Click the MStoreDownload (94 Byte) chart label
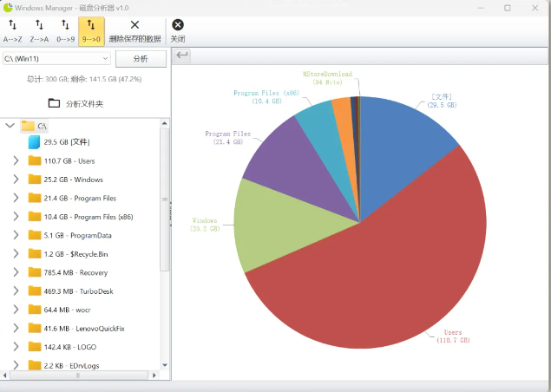The height and width of the screenshot is (392, 551). [x=327, y=78]
